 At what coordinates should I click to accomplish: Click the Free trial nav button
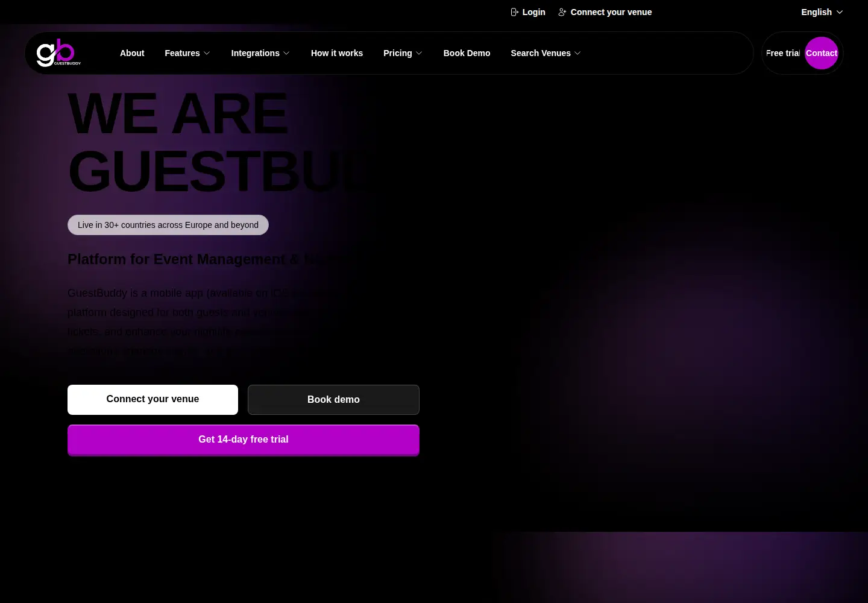(783, 53)
